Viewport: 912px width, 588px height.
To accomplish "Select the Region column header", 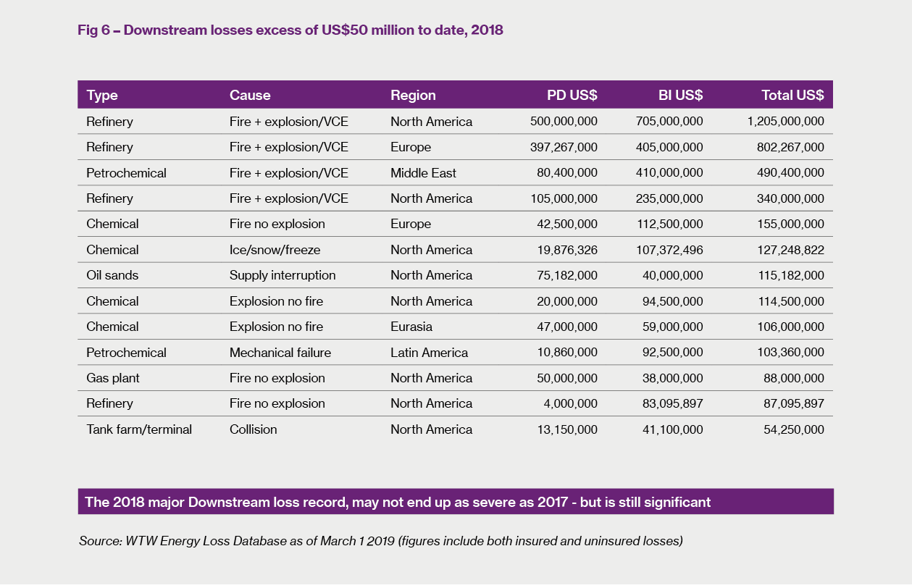I will point(413,96).
